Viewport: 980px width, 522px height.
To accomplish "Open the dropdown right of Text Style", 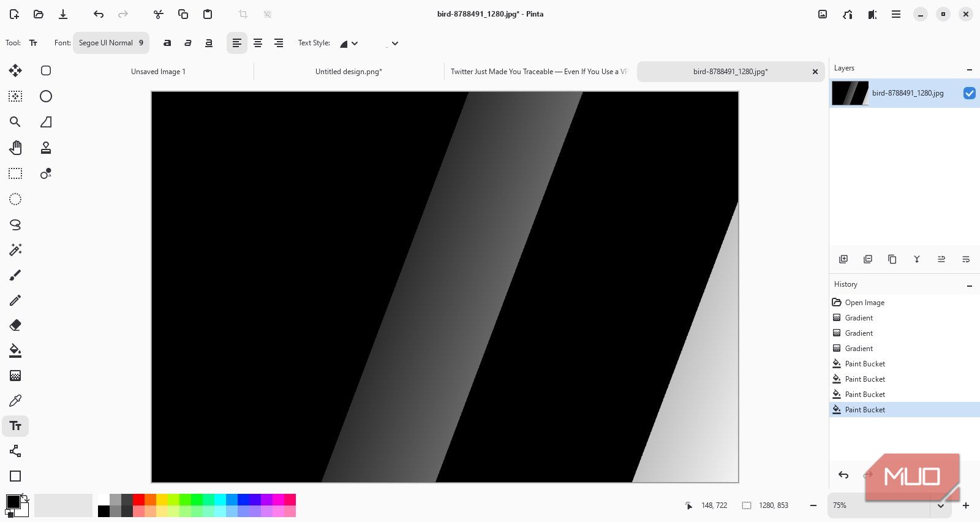I will coord(393,43).
